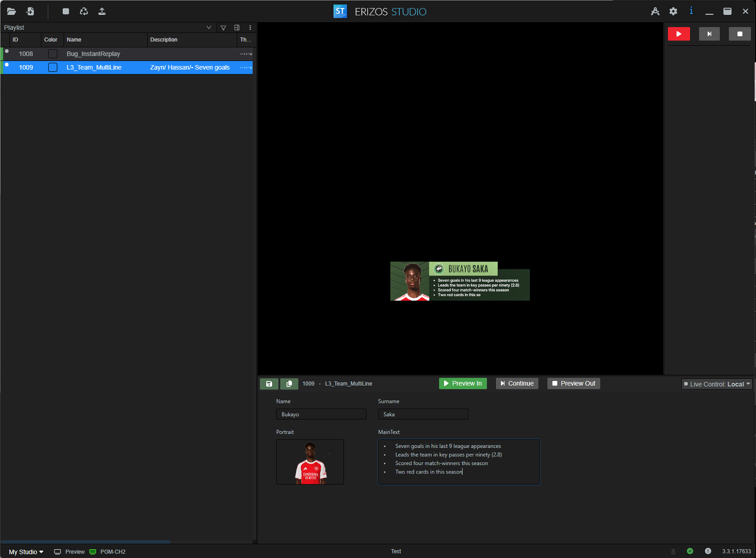Expand the Playlist dropdown chevron
The image size is (756, 558).
[x=209, y=28]
